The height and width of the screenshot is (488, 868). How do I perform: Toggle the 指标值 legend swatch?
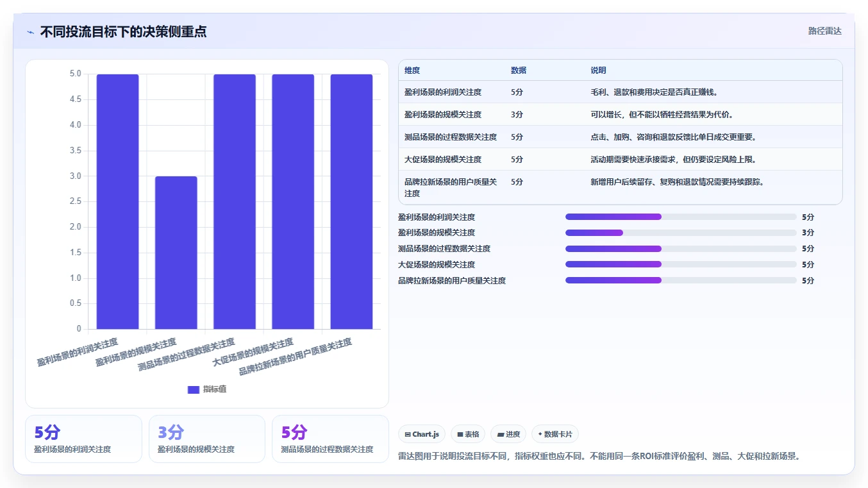(194, 389)
